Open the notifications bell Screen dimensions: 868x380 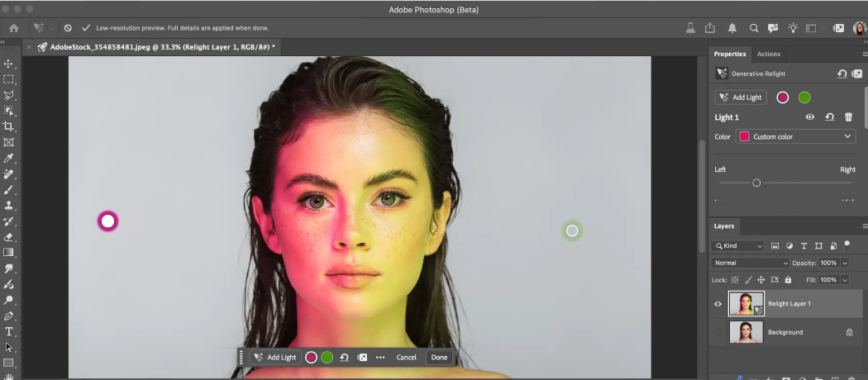point(732,27)
